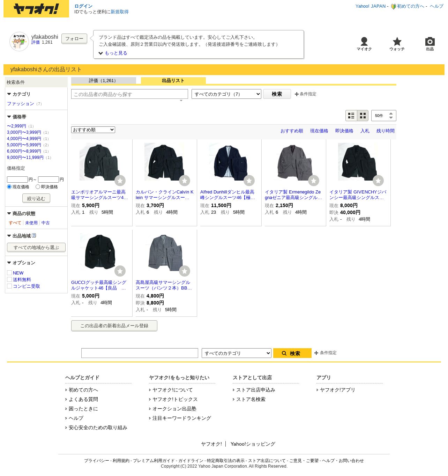448x476 pixels.
Task: Collapse the 出品地域 section
Action: [19, 236]
